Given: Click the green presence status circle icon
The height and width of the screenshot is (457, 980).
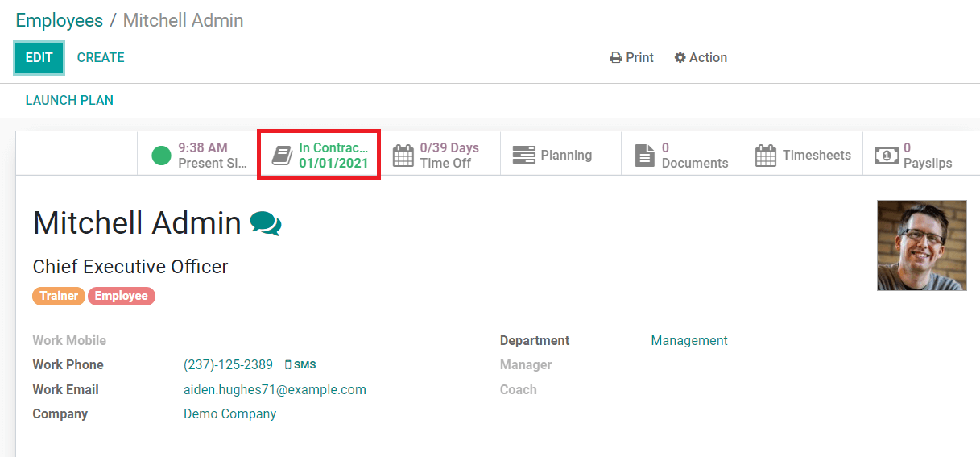Looking at the screenshot, I should [x=162, y=156].
